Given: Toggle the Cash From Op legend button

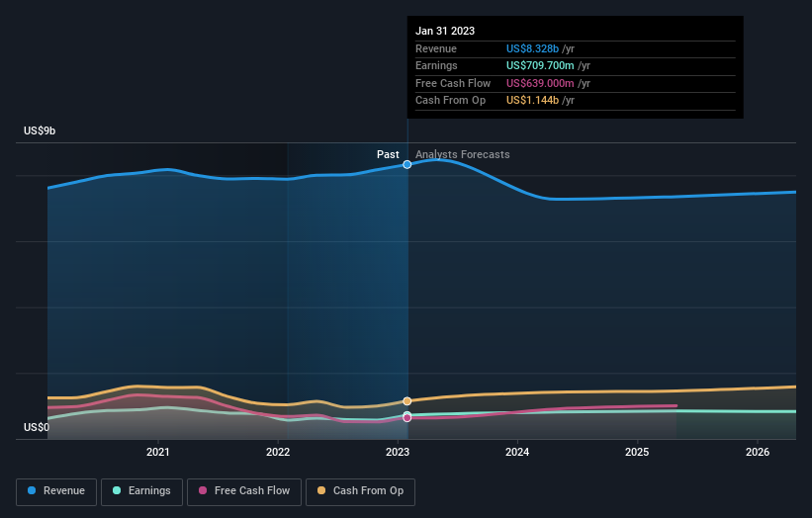Looking at the screenshot, I should tap(360, 491).
